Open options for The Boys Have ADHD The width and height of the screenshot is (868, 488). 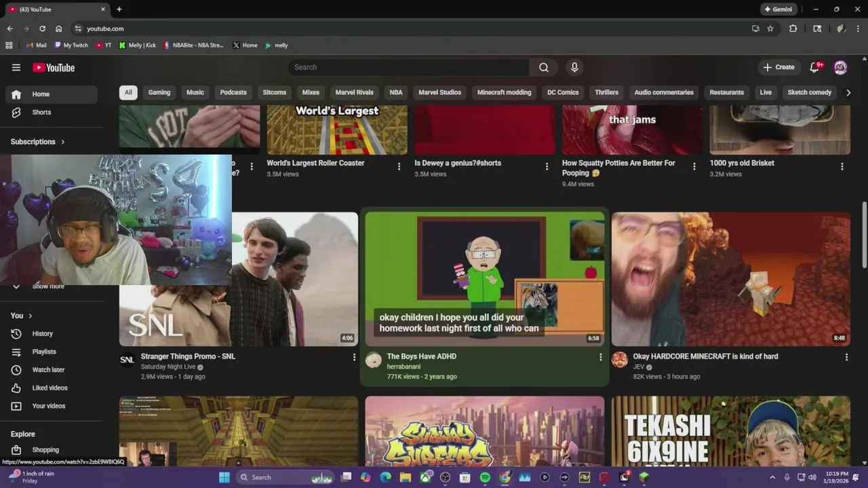[x=600, y=357]
